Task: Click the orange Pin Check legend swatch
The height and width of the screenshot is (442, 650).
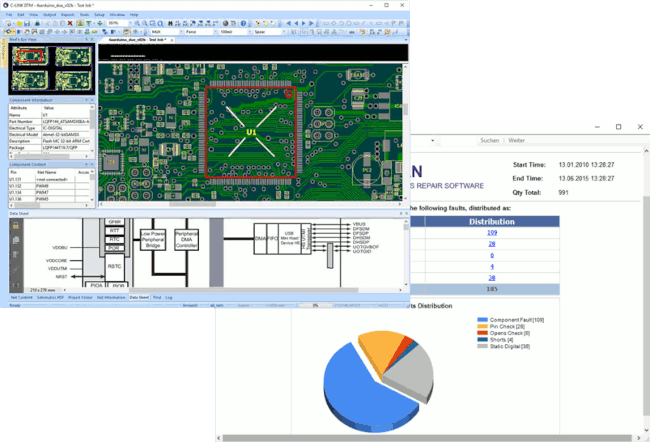Action: tap(482, 327)
